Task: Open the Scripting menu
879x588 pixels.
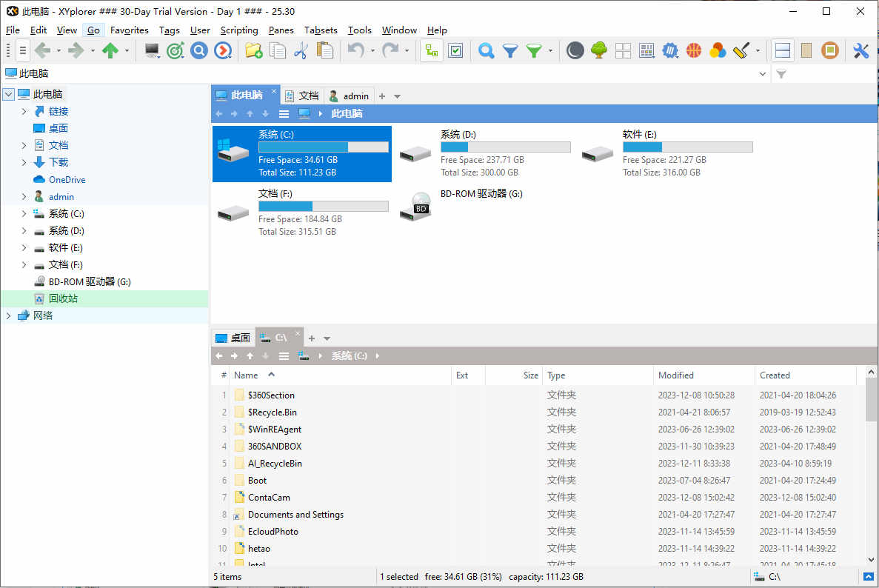Action: click(x=238, y=30)
